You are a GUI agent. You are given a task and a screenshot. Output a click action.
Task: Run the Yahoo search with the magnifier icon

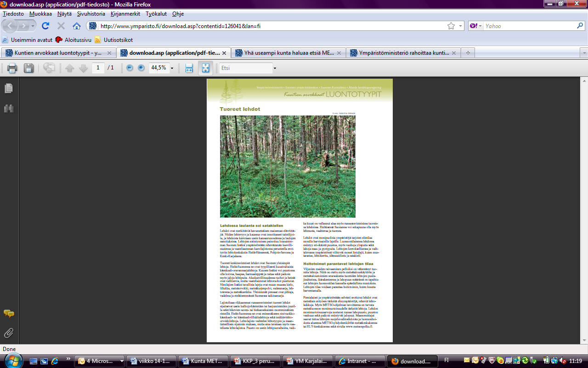click(580, 26)
